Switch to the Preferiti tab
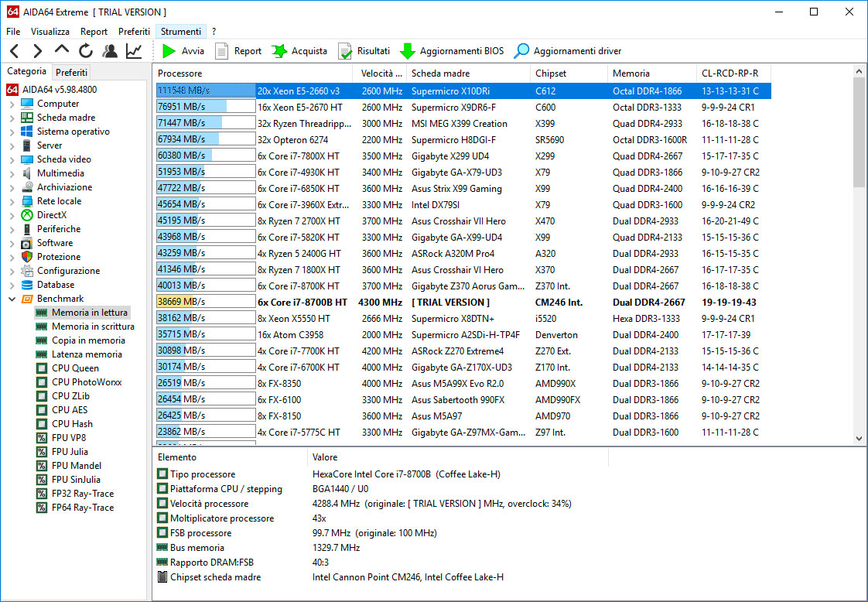 coord(72,72)
